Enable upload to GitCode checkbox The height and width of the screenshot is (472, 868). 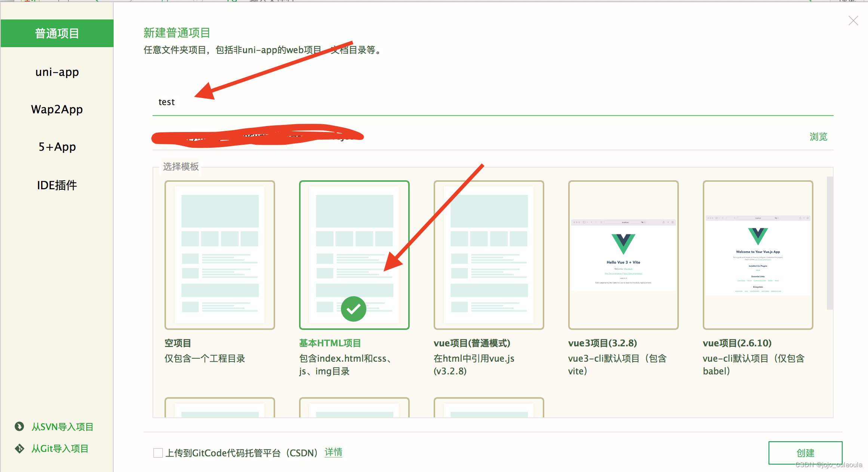[x=158, y=453]
